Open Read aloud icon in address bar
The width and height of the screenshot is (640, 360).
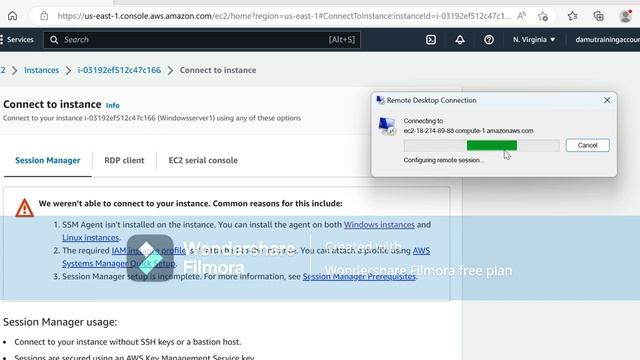[521, 16]
